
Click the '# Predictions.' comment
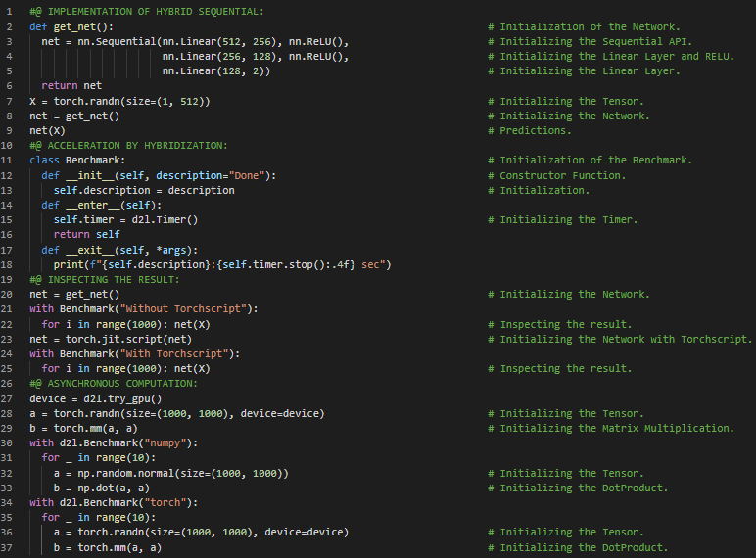[535, 130]
